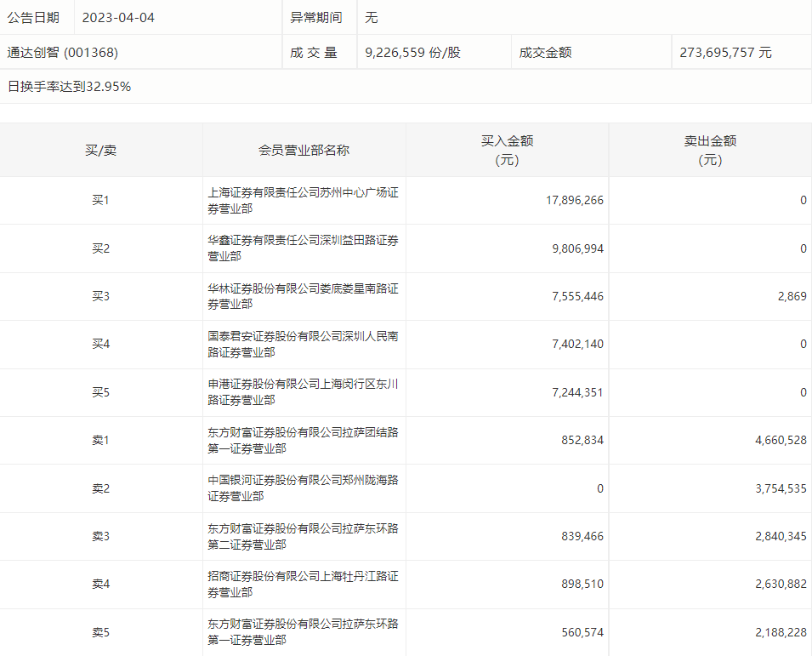The width and height of the screenshot is (812, 656).
Task: Select the 买3 row label
Action: pos(101,296)
